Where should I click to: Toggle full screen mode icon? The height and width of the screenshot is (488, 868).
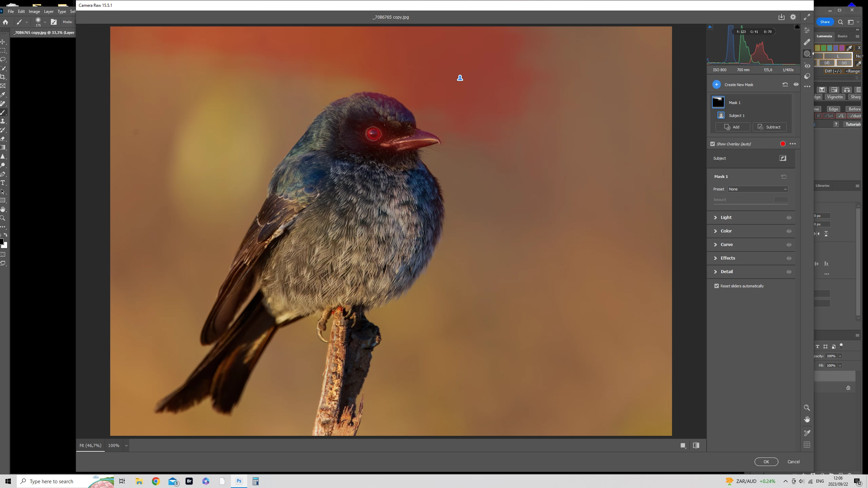[807, 17]
